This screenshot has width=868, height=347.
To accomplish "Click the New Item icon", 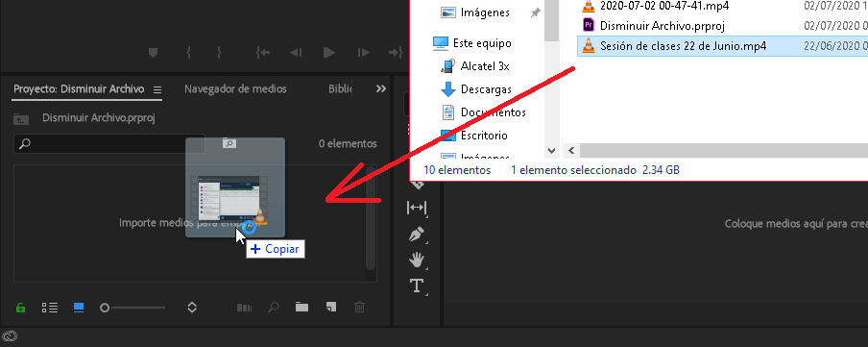I will tap(330, 307).
